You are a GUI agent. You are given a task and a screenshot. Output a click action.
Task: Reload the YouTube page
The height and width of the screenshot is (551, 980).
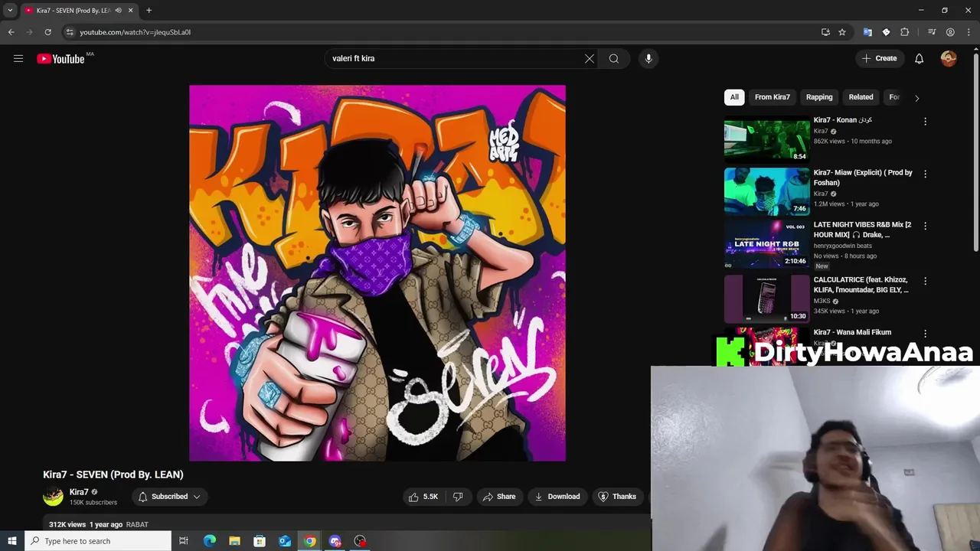[x=47, y=32]
